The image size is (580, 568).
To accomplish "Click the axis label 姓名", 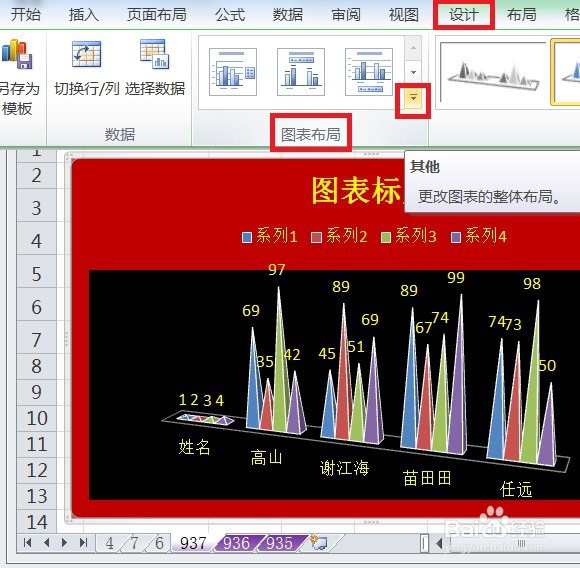I will pyautogui.click(x=194, y=447).
